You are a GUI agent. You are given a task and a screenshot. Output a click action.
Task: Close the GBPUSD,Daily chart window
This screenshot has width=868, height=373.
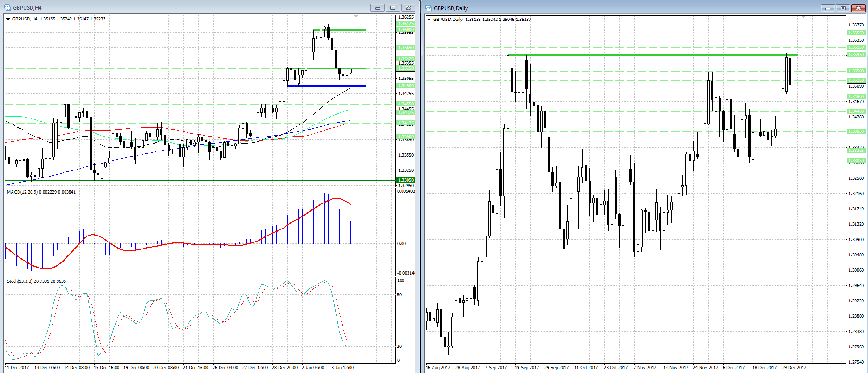858,8
